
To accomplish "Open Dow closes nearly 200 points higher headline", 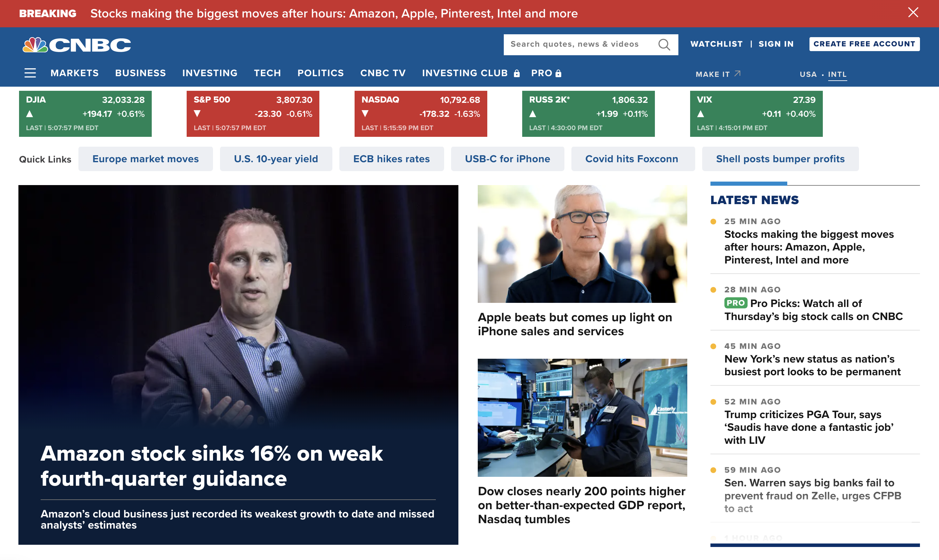I will click(581, 505).
